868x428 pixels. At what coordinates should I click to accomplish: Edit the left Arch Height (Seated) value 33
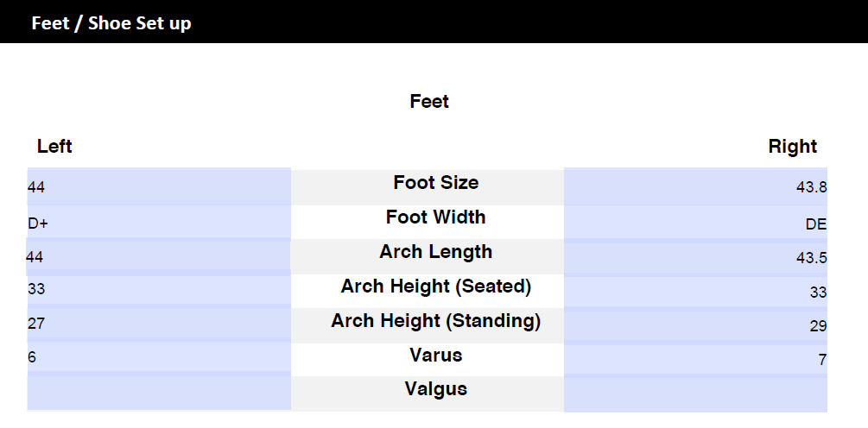click(x=159, y=289)
